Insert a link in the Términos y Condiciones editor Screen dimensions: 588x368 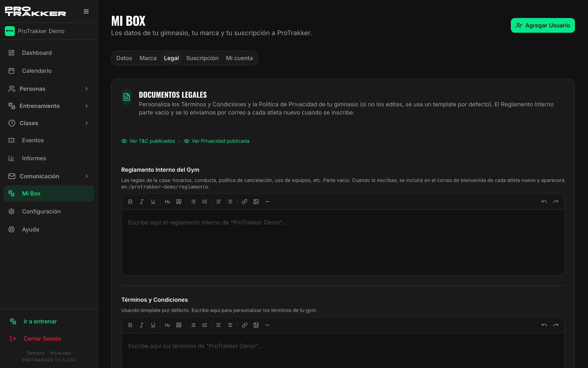pos(244,325)
